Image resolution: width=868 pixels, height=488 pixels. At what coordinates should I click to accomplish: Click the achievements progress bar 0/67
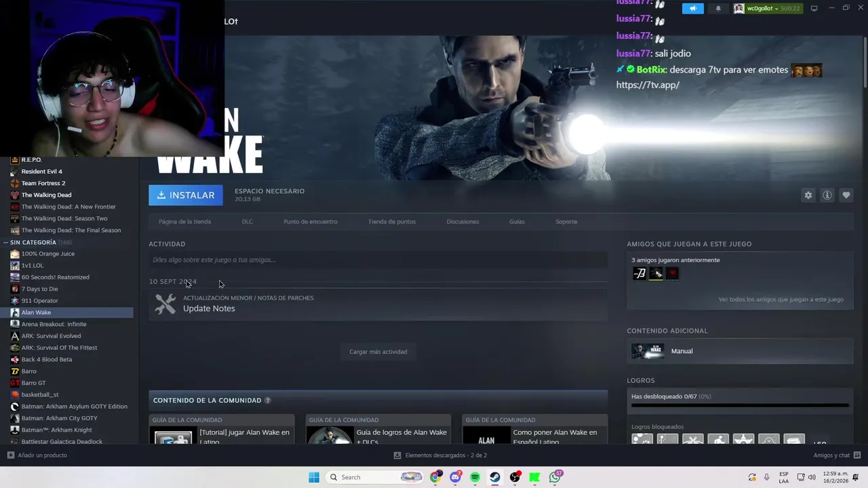tap(740, 405)
